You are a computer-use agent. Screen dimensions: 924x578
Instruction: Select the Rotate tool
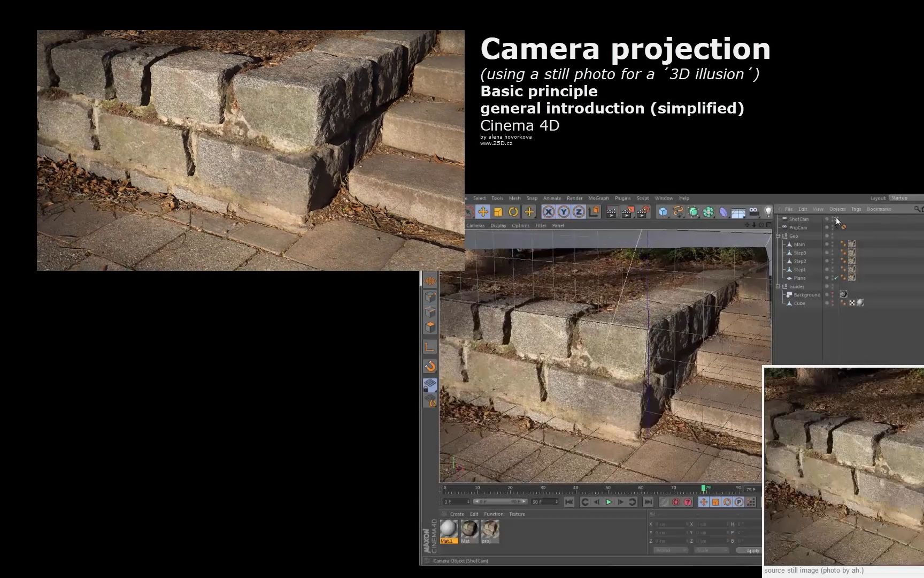[512, 212]
